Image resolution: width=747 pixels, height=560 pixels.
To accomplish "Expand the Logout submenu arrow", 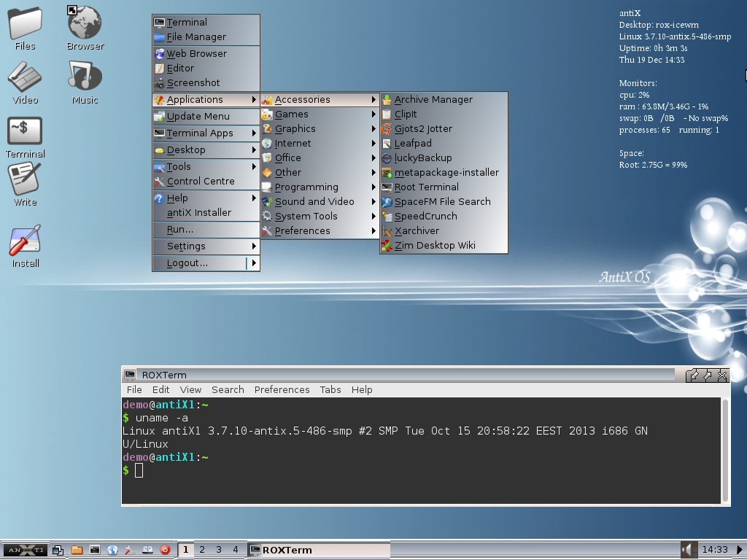I will (x=253, y=263).
